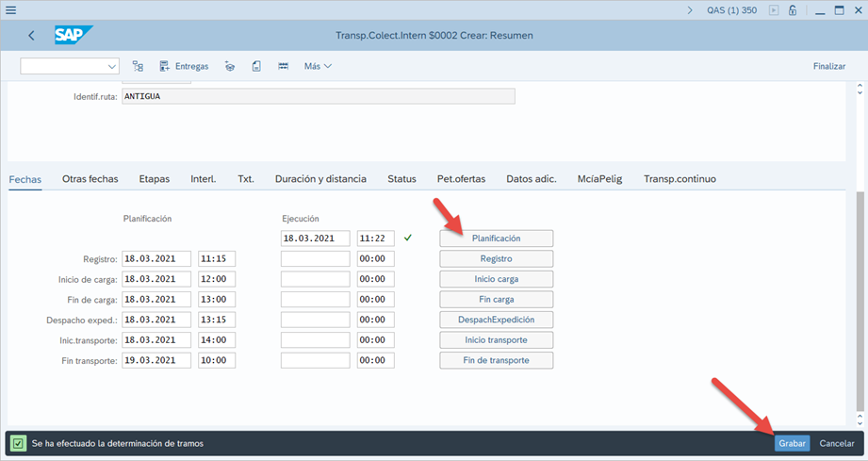Click the grid layout toolbar icon
The height and width of the screenshot is (461, 868).
point(283,66)
